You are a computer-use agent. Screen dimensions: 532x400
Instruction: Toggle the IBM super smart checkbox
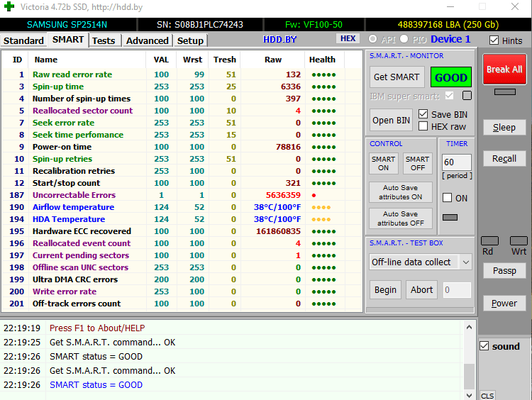[449, 96]
